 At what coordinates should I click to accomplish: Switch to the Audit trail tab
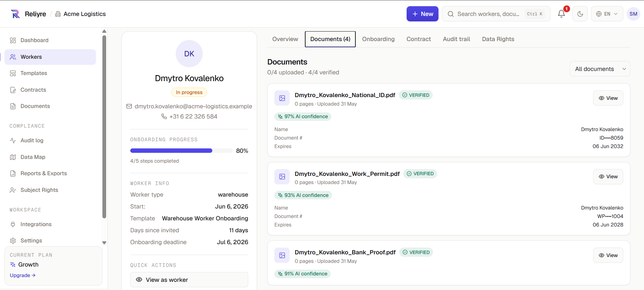(x=456, y=39)
